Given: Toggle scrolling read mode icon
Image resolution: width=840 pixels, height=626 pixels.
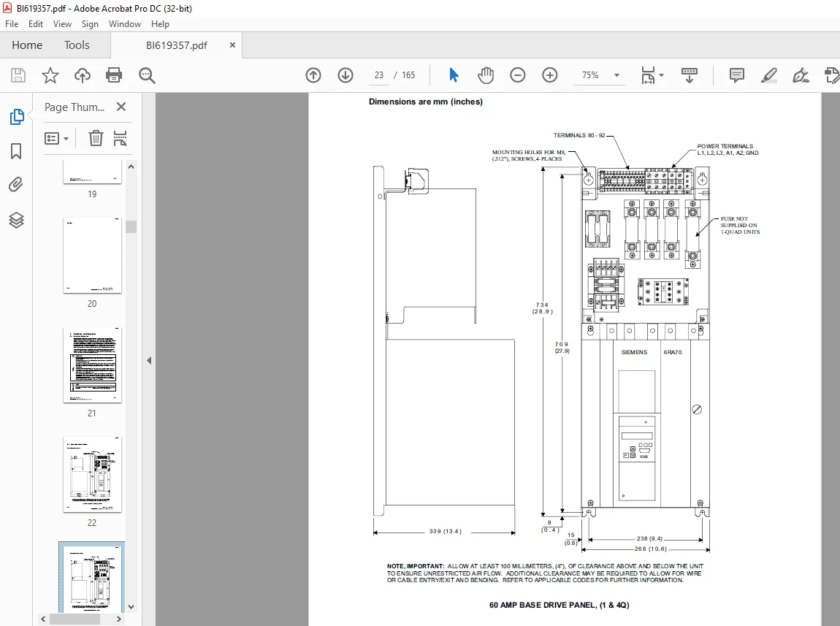Looking at the screenshot, I should pyautogui.click(x=689, y=75).
